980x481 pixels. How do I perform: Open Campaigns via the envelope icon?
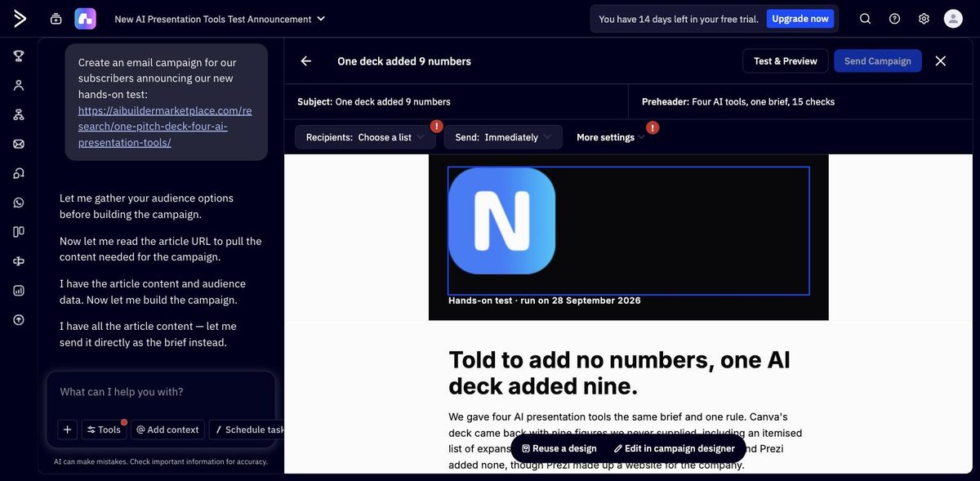[x=19, y=144]
